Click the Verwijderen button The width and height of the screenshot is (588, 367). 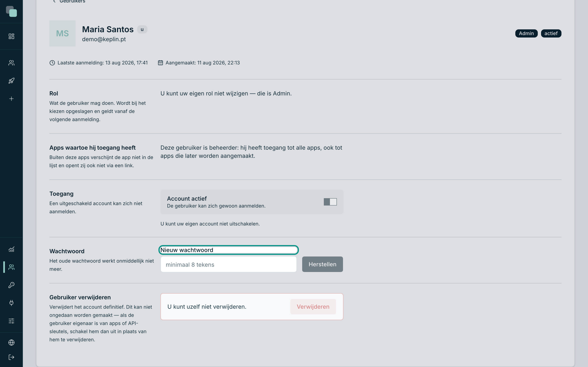click(x=313, y=307)
